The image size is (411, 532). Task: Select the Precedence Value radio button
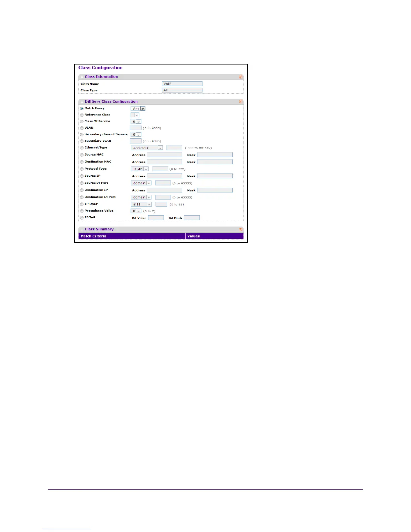(82, 211)
